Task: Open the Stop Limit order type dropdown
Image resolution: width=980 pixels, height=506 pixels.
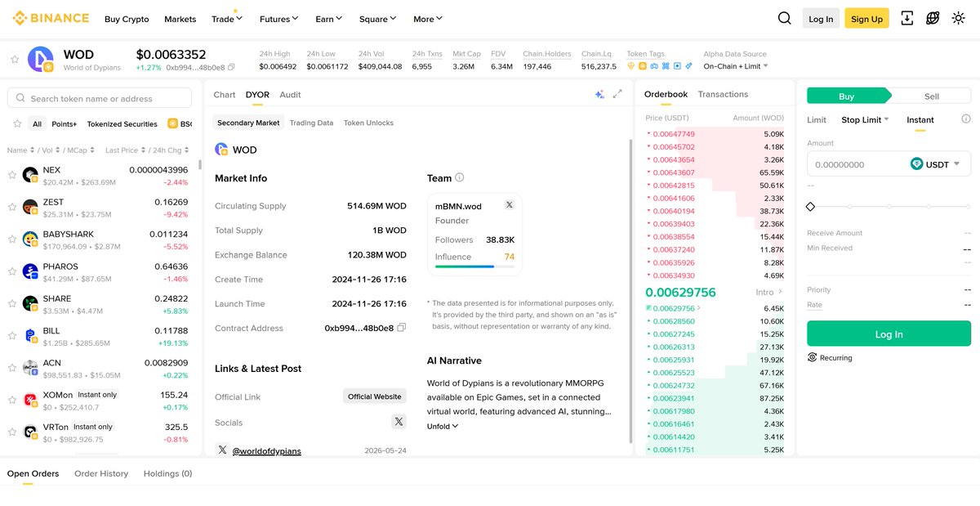Action: (x=865, y=119)
